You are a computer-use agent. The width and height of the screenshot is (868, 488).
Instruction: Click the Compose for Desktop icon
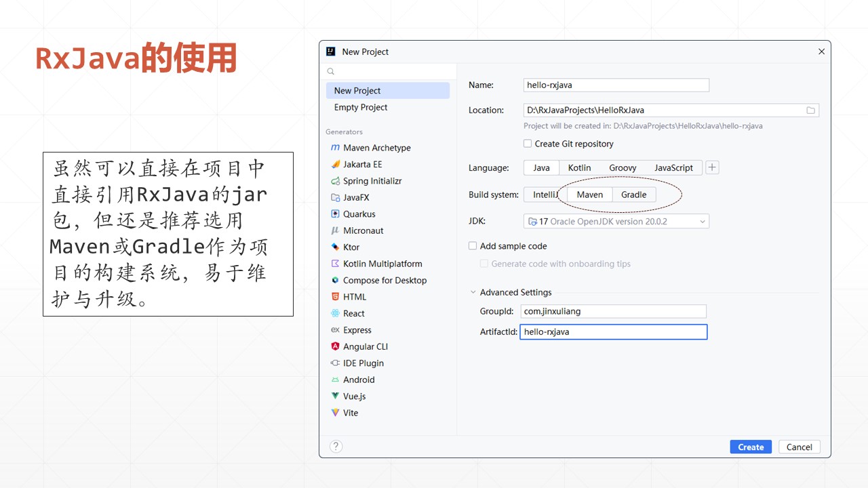pyautogui.click(x=335, y=280)
